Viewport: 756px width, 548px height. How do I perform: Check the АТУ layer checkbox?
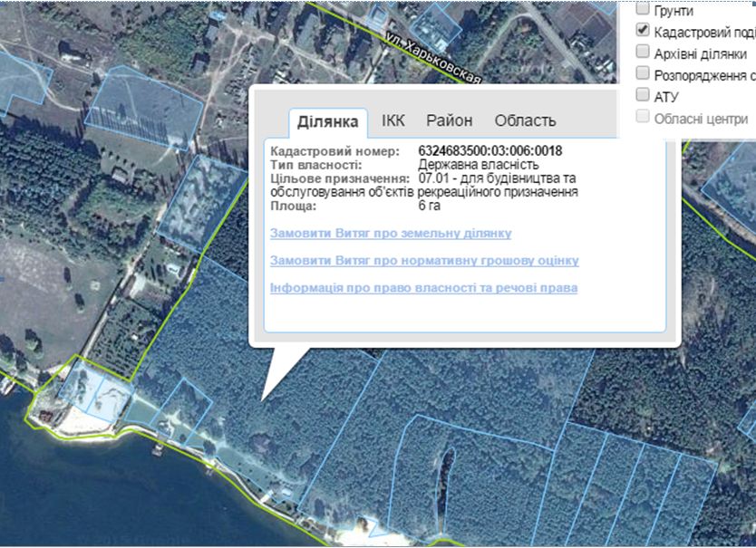(643, 95)
